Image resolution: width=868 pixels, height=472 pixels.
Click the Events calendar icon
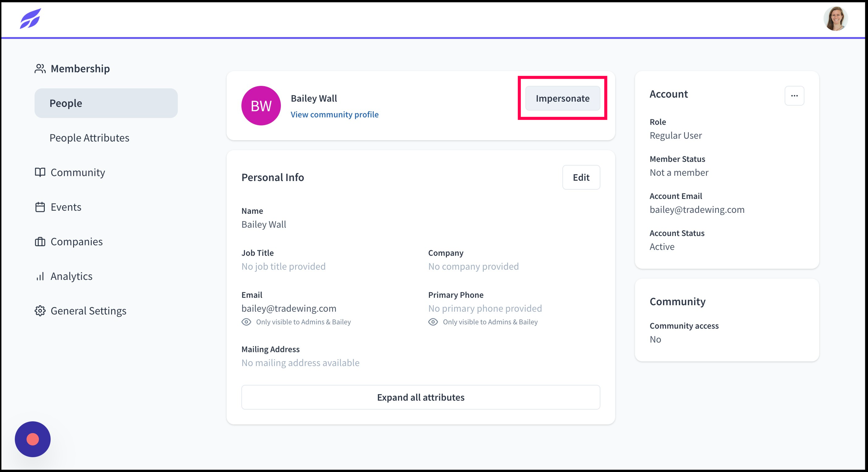tap(40, 207)
